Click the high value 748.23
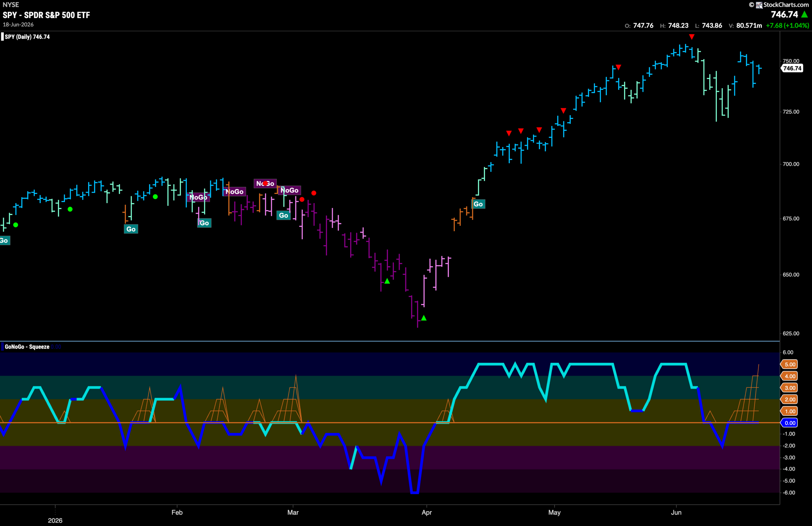This screenshot has width=812, height=526. pos(678,26)
